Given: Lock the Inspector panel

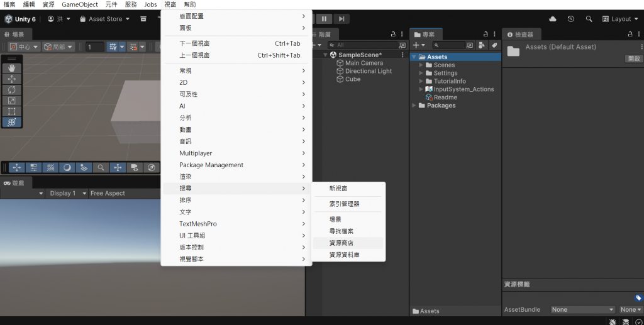Looking at the screenshot, I should 630,34.
